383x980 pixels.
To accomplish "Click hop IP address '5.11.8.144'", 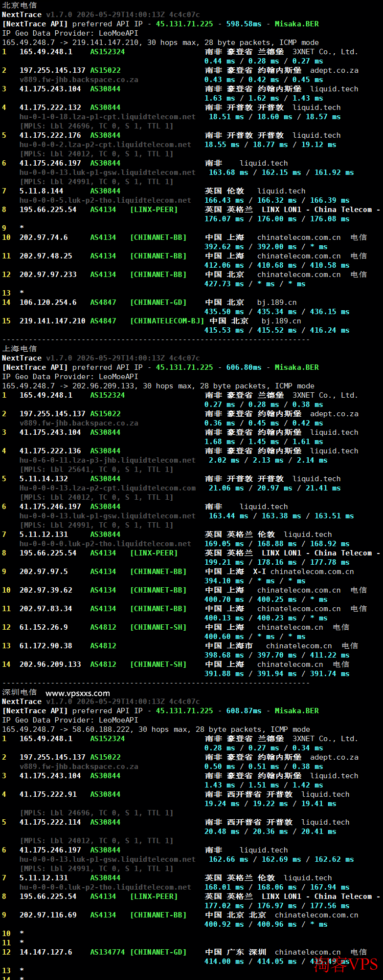I will (x=42, y=191).
